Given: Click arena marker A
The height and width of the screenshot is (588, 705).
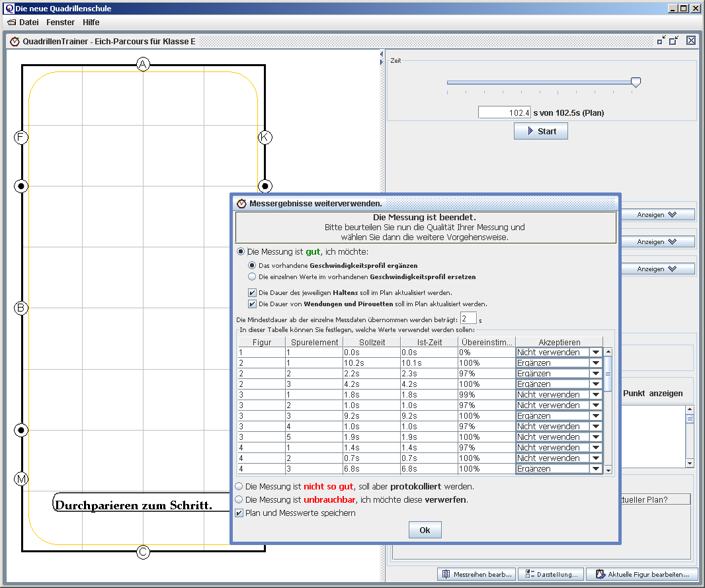Looking at the screenshot, I should pos(143,64).
